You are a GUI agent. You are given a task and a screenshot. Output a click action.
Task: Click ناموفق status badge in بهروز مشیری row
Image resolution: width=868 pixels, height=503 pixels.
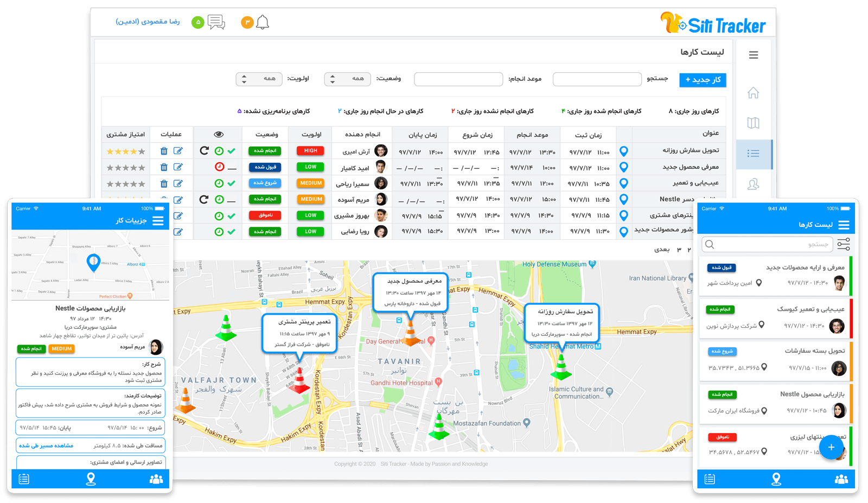[265, 215]
